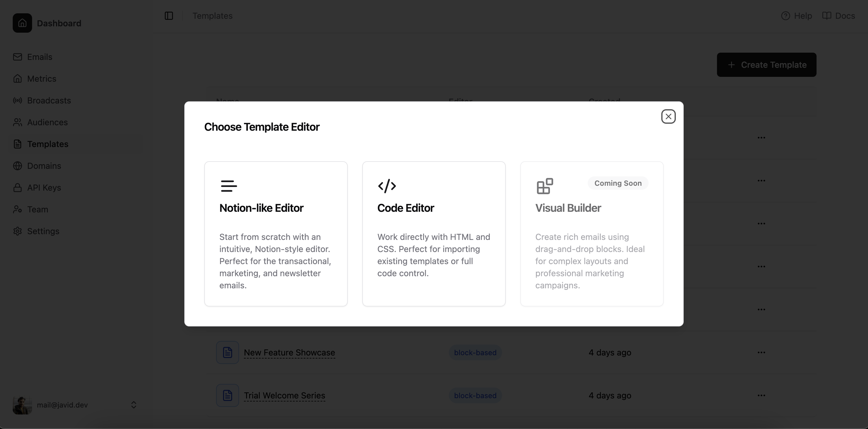Click the Help question-mark icon
The height and width of the screenshot is (429, 868).
click(x=785, y=16)
